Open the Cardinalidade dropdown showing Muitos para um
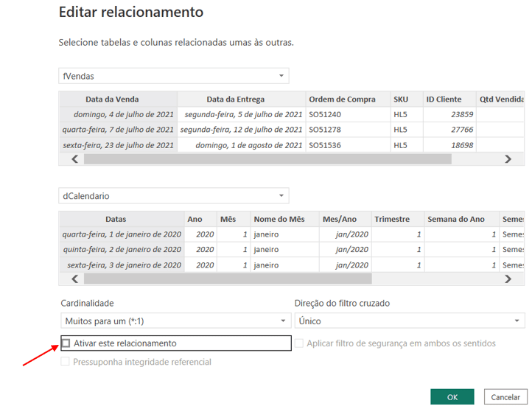This screenshot has height=409, width=532. pos(176,321)
